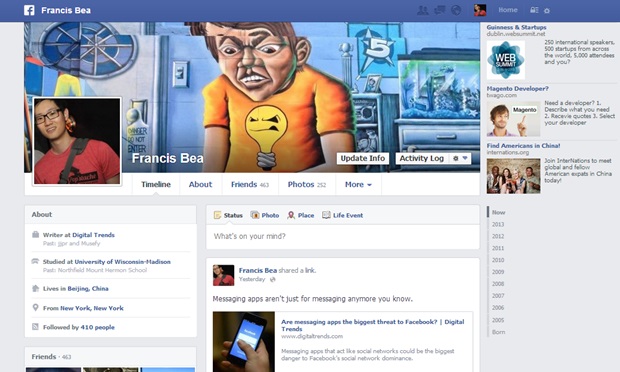
Task: Jump to 2005 on timeline scrubber
Action: pyautogui.click(x=498, y=320)
